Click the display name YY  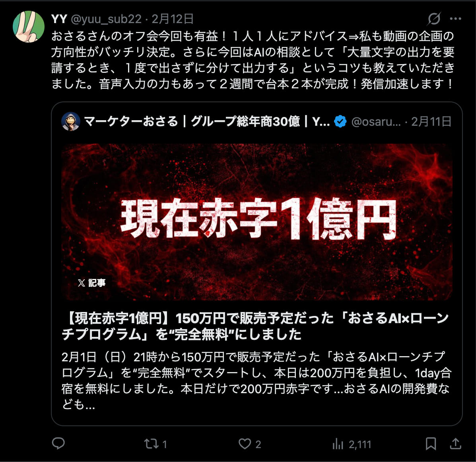59,19
